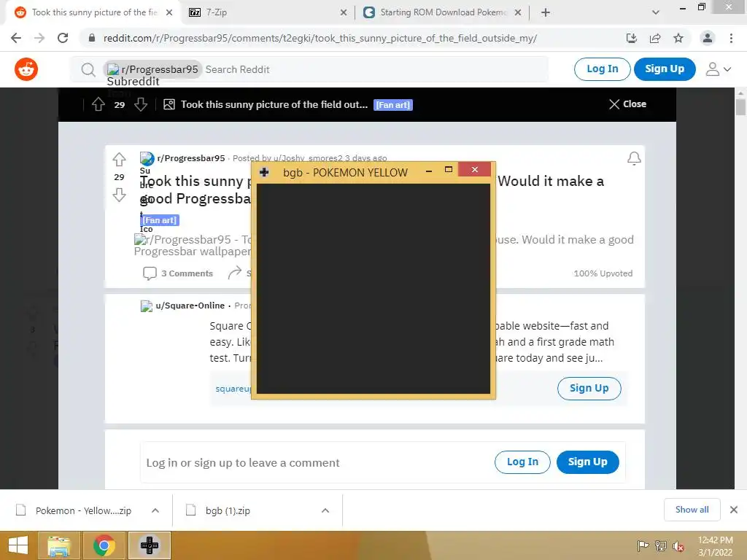The width and height of the screenshot is (747, 560).
Task: Click the URL address bar
Action: tap(320, 38)
